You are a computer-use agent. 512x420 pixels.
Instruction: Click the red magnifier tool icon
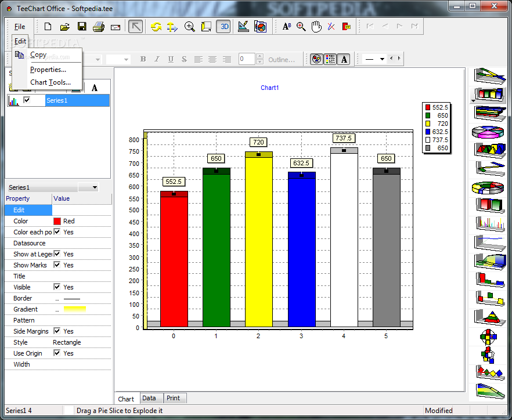click(301, 27)
